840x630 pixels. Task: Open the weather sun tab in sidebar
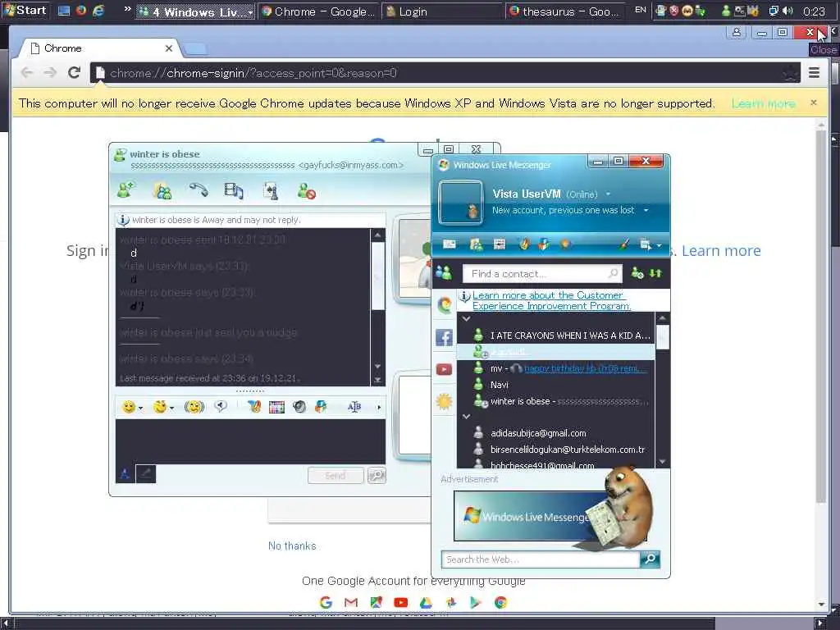tap(444, 401)
